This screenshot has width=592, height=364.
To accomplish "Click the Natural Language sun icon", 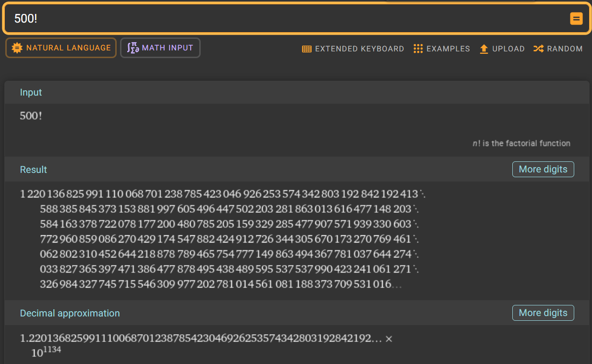I will (17, 48).
